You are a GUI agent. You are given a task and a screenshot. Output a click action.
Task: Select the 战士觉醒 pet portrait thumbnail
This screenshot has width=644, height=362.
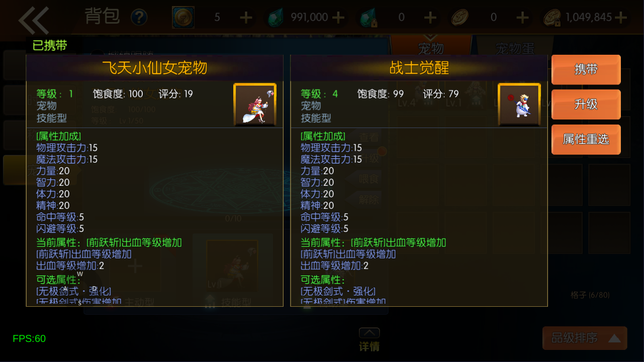click(x=519, y=105)
